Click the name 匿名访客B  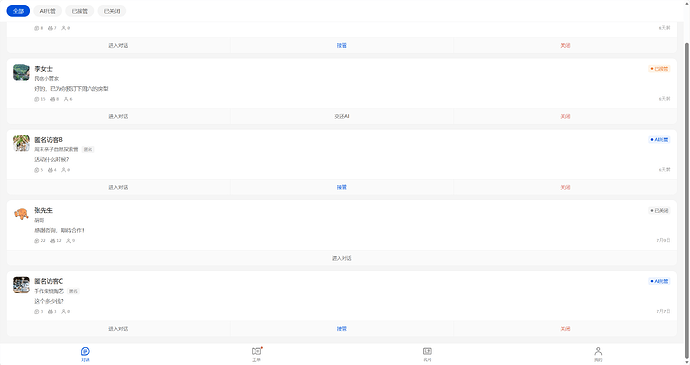pos(48,140)
